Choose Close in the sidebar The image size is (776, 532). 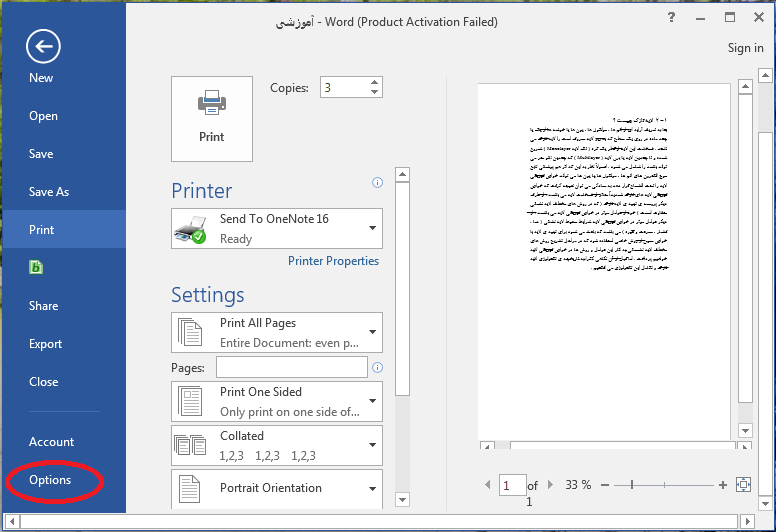click(x=44, y=382)
